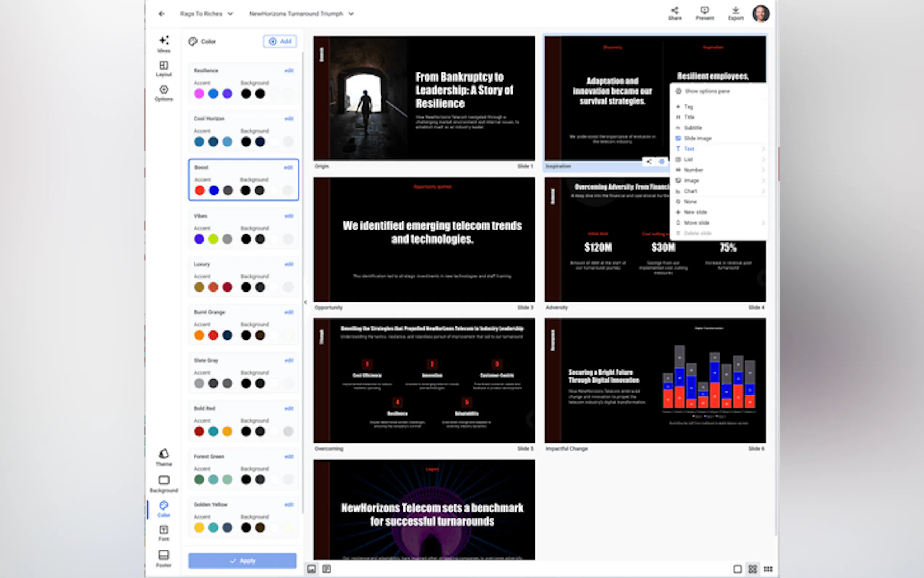924x578 pixels.
Task: Pick the red accent swatch in Boost
Action: click(199, 190)
